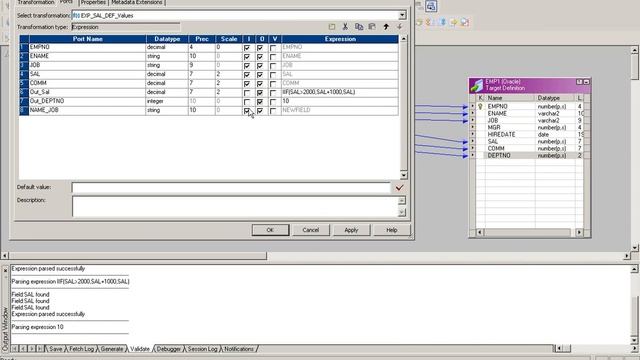Copy the selected port using the copy icon
Screen dimensions: 640x360
coord(359,27)
